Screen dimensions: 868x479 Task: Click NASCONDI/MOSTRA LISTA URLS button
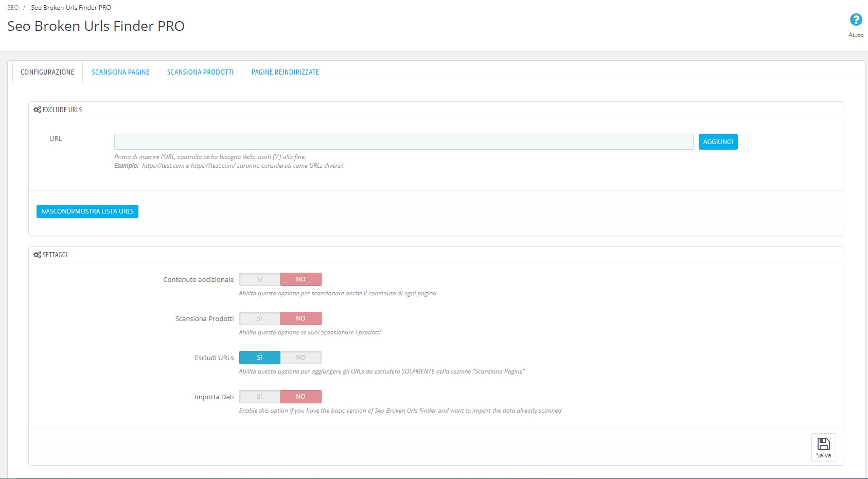87,211
